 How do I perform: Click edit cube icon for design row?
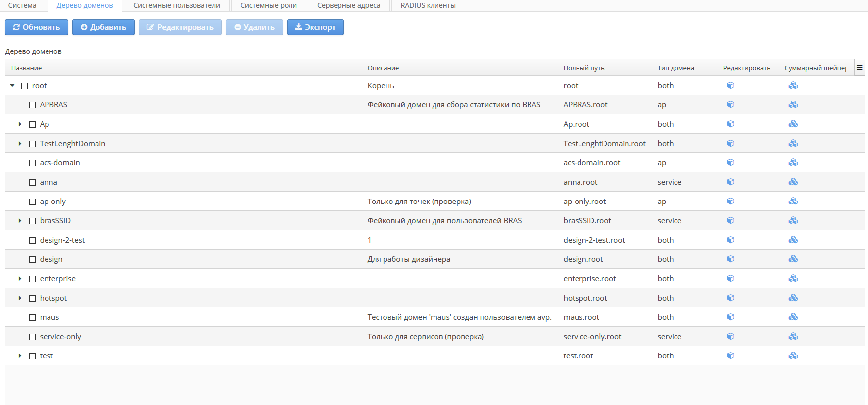click(x=730, y=259)
